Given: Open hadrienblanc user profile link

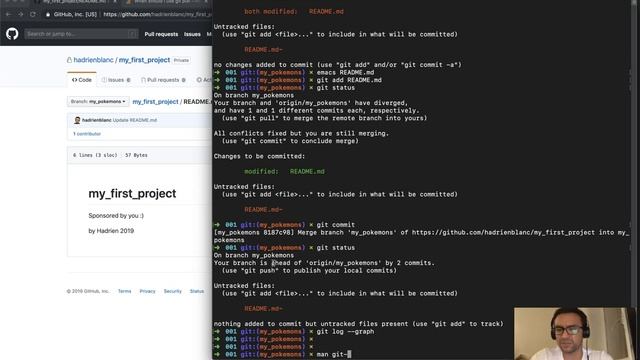Looking at the screenshot, I should click(93, 60).
